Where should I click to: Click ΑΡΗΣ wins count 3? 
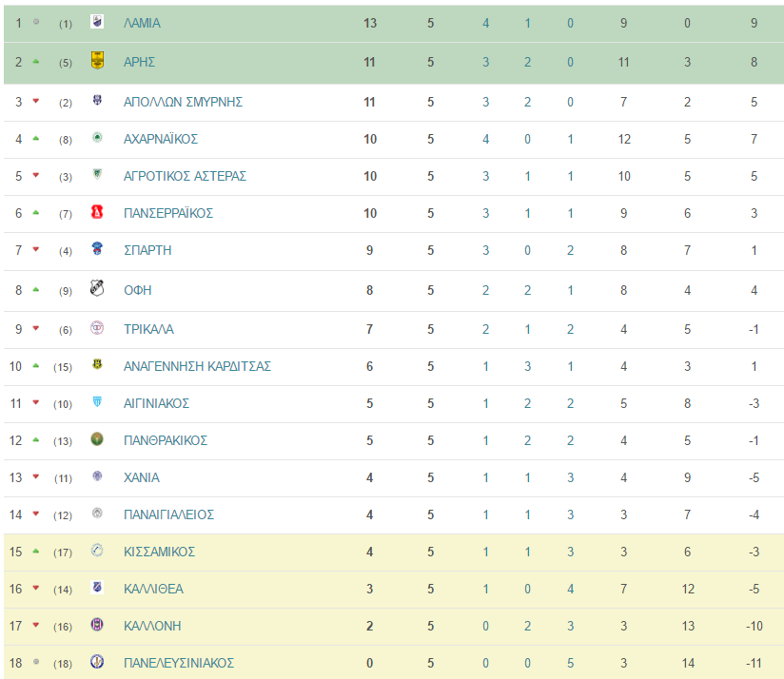[485, 62]
